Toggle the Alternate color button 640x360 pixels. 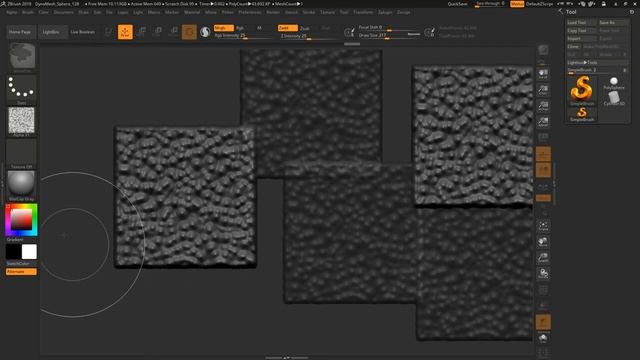pos(21,272)
